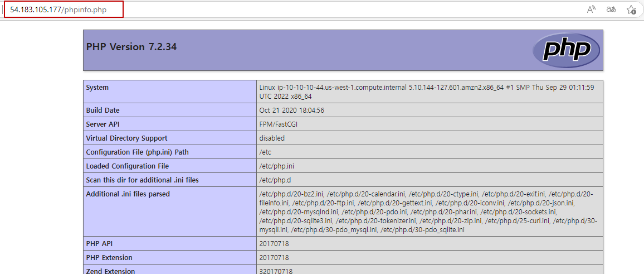
Task: Click the 'Loaded Configuration File' label
Action: coord(128,166)
